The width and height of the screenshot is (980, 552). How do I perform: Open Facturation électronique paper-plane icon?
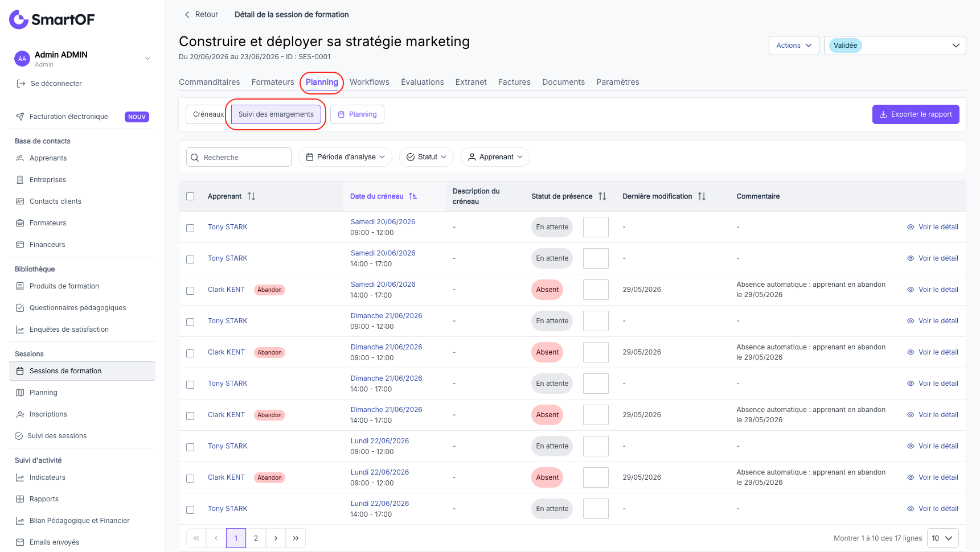(x=20, y=117)
